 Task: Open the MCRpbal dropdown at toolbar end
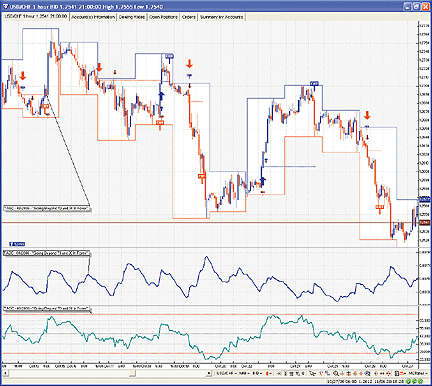pos(417,373)
